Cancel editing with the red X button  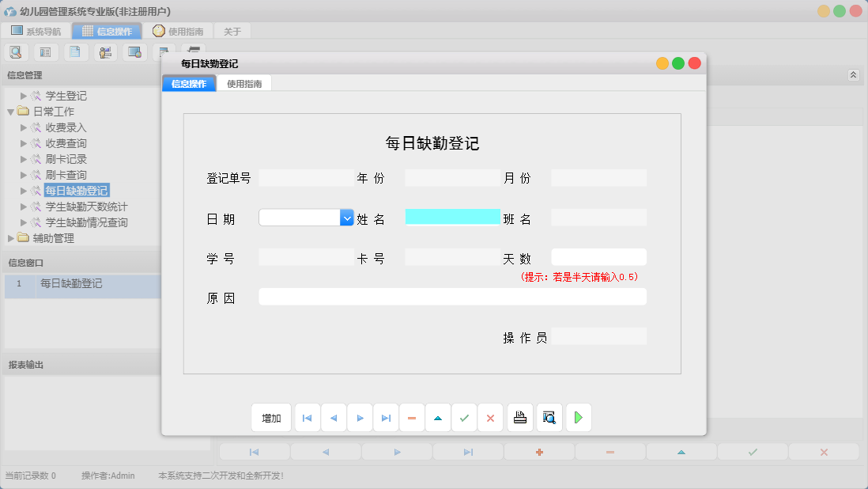point(490,417)
